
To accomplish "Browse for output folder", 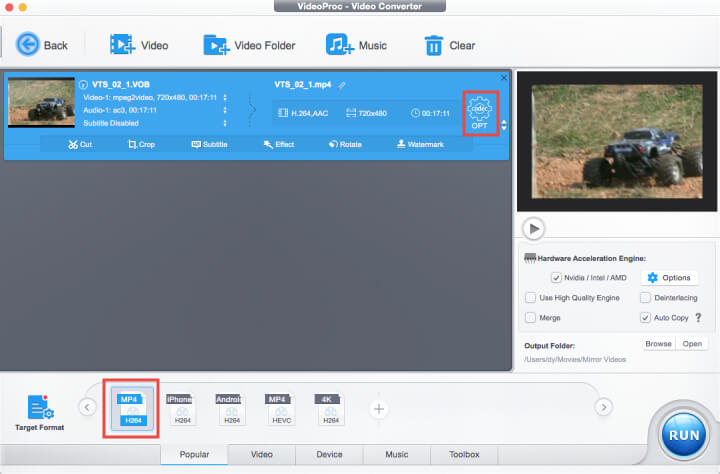I will (x=658, y=344).
